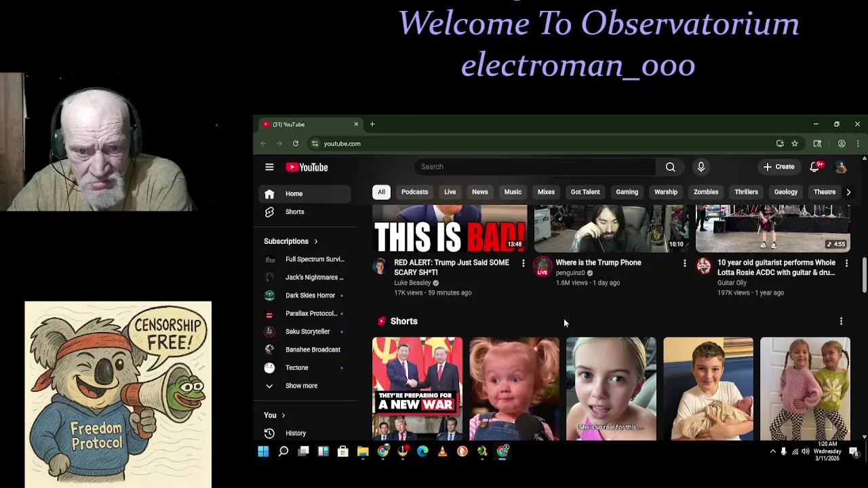Expand the You section arrow

point(283,415)
